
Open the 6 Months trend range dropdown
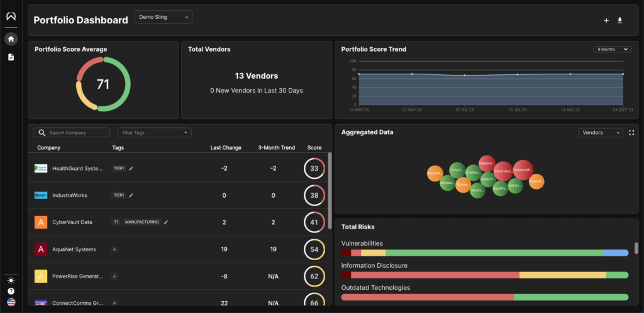[x=611, y=49]
